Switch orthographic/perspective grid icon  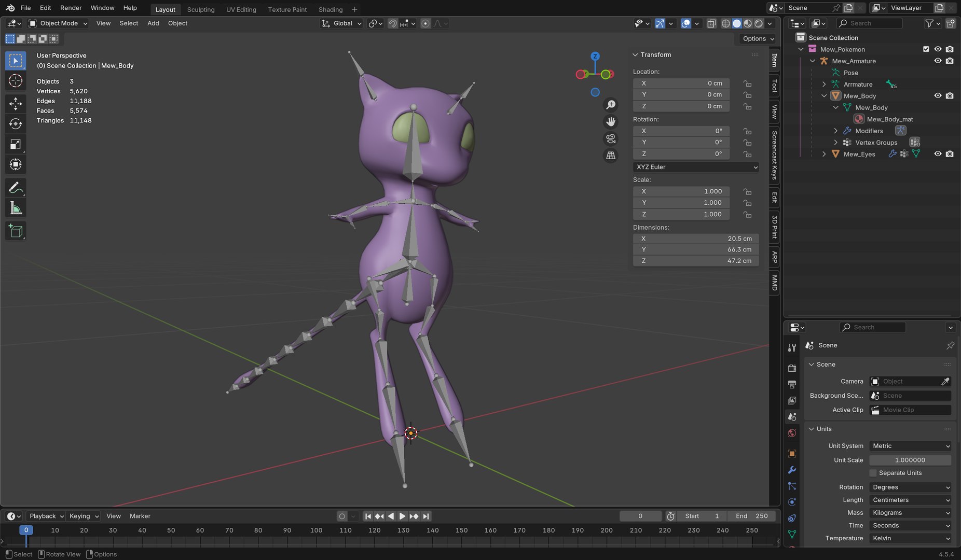click(x=611, y=156)
